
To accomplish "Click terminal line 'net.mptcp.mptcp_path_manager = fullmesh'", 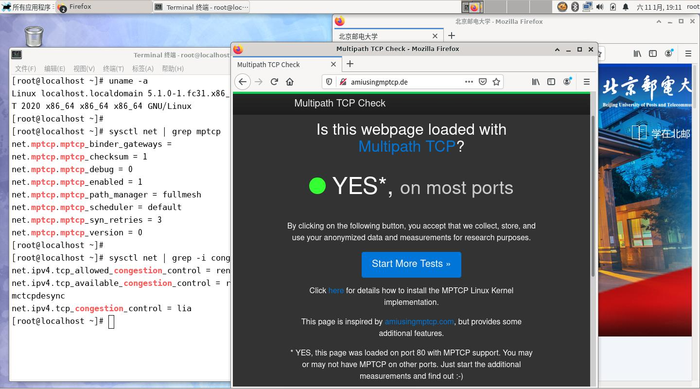I will tap(106, 195).
